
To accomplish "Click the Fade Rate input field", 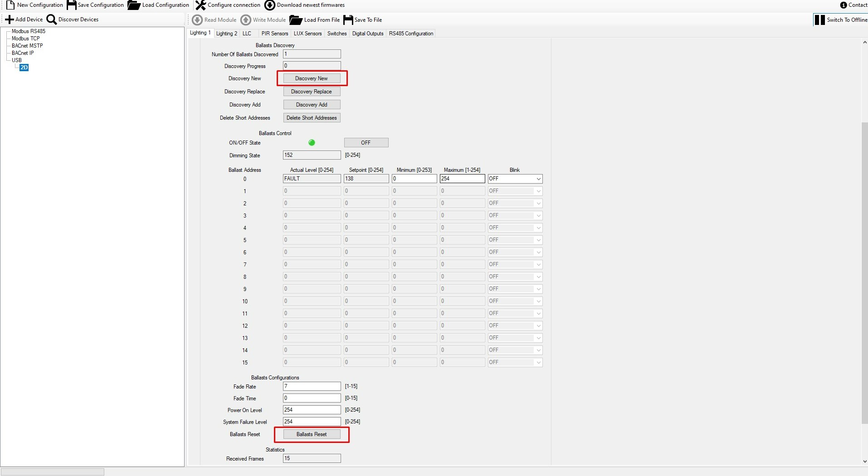I will pos(312,386).
